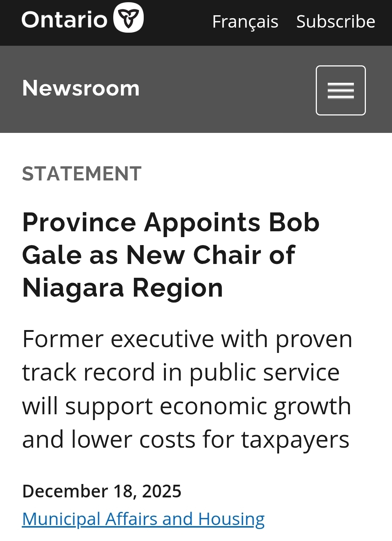Click the word 'taxpayers' in the subheading

point(295,439)
